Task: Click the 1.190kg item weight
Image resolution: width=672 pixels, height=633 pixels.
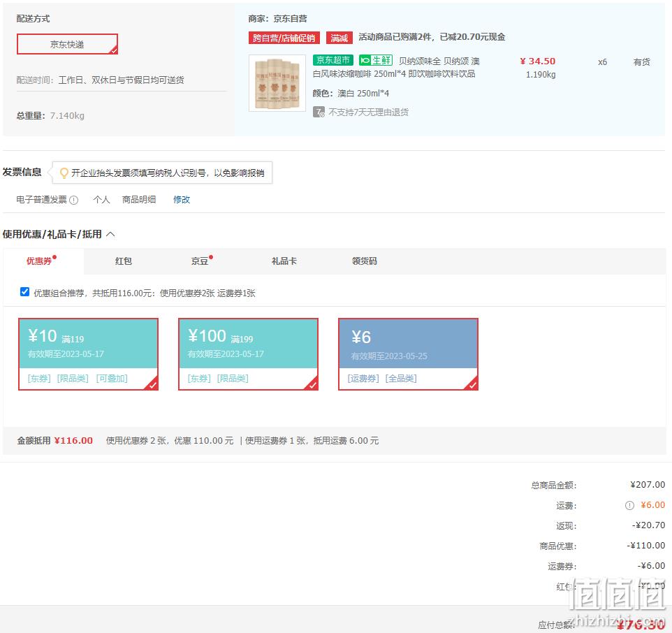Action: tap(541, 75)
